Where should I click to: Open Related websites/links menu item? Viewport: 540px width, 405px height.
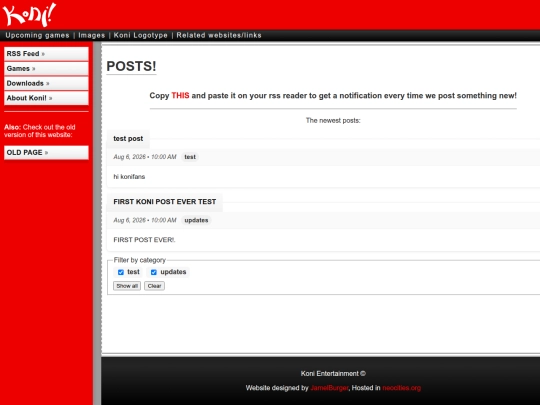(x=219, y=35)
